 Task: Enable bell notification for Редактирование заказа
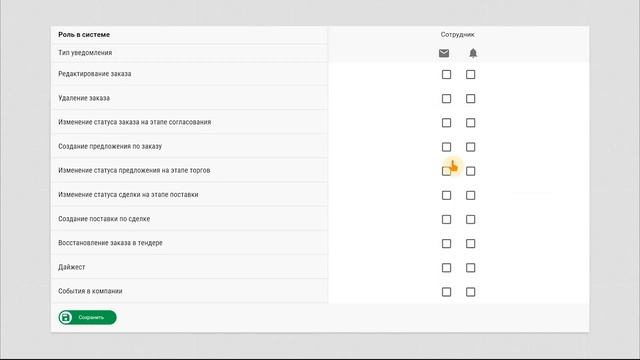click(x=471, y=74)
